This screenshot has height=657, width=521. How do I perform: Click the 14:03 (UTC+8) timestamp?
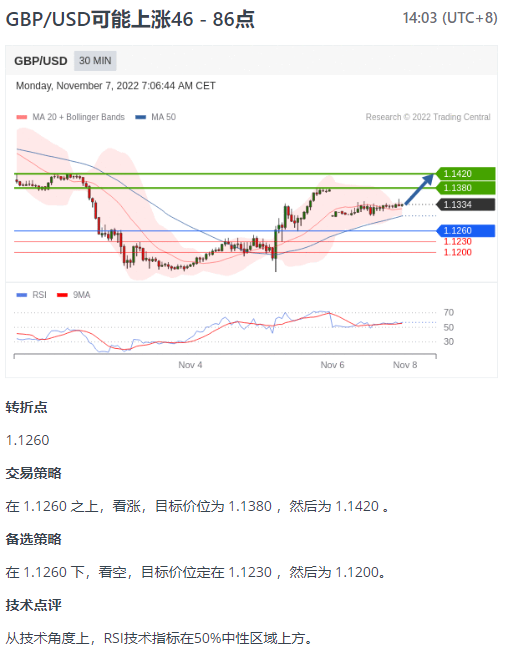point(450,18)
